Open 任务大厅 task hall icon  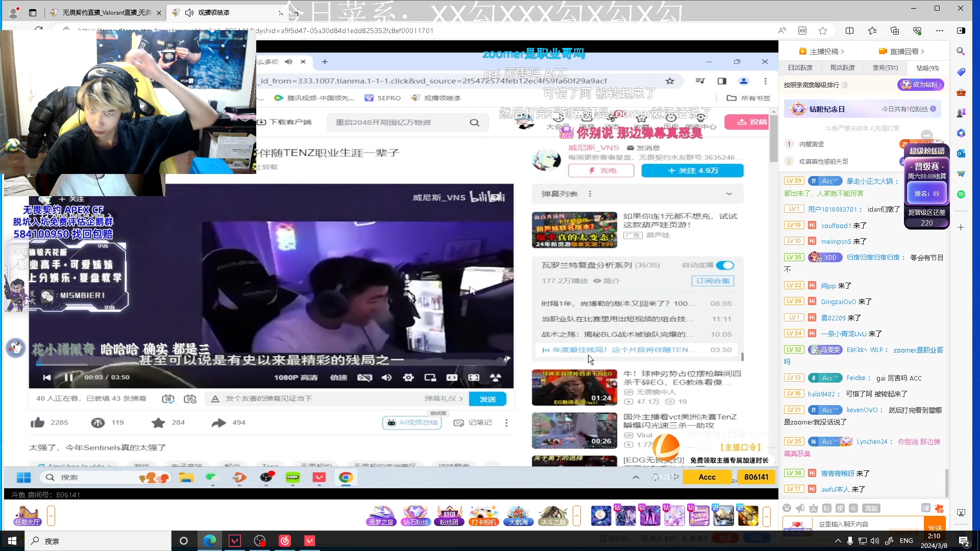[27, 516]
